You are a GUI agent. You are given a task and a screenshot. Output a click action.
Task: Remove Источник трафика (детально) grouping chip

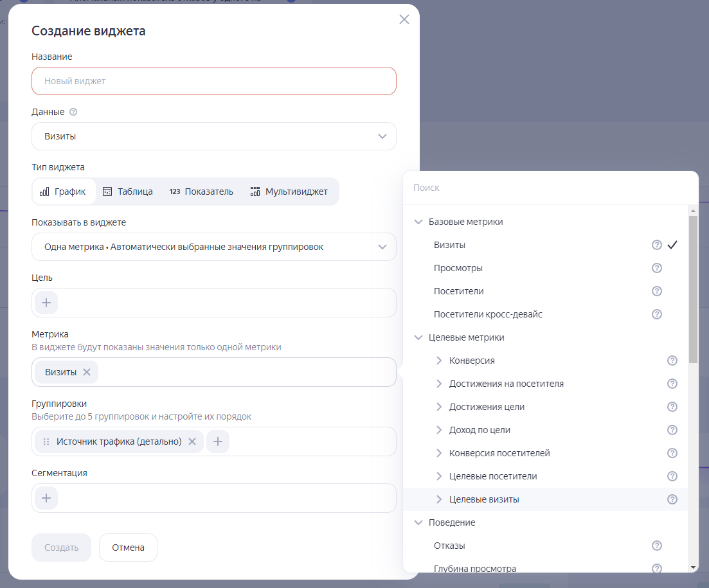pyautogui.click(x=192, y=441)
